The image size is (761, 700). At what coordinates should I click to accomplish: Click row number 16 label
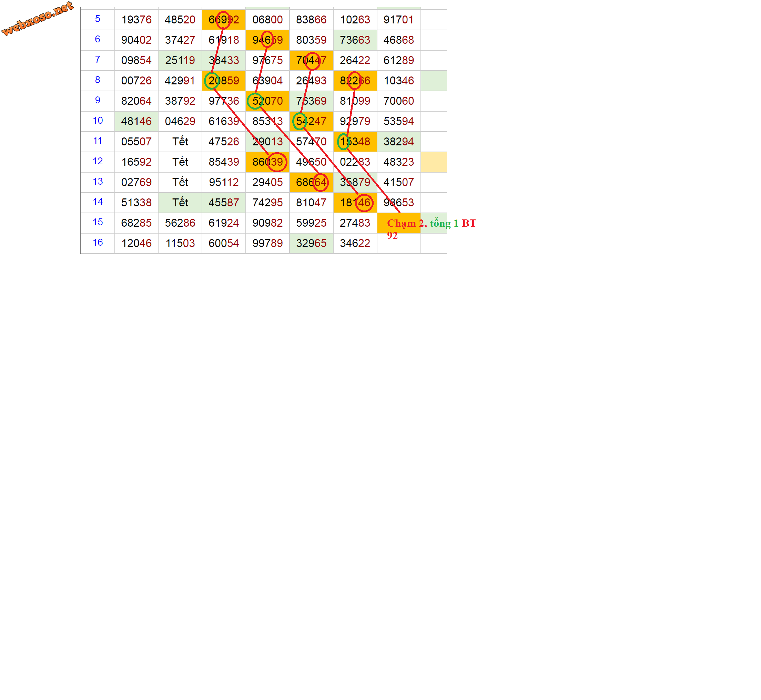point(98,243)
